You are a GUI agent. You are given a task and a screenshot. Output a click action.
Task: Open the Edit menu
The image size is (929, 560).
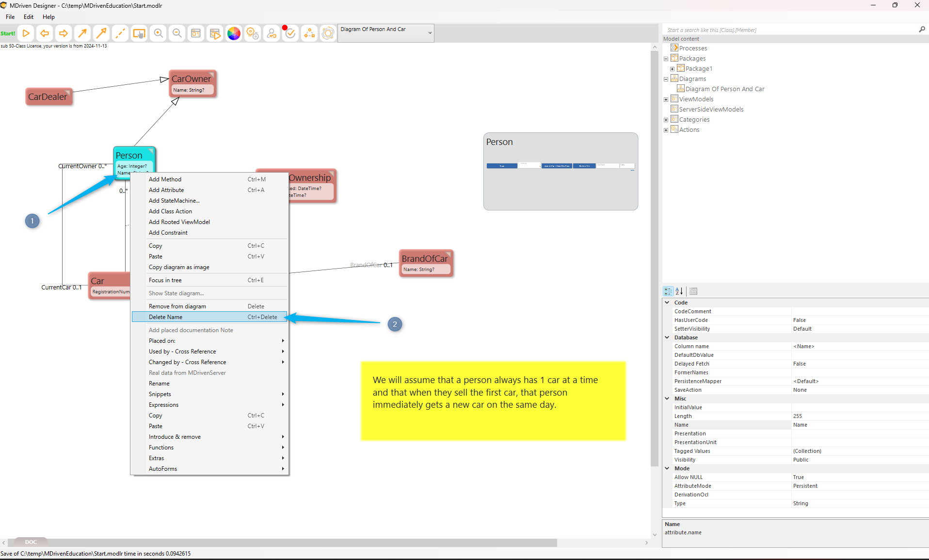click(x=29, y=17)
